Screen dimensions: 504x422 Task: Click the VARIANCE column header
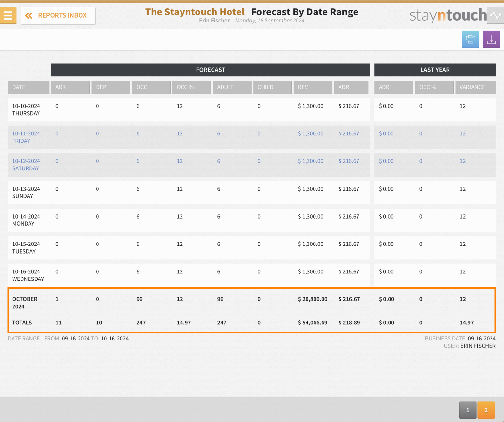(x=475, y=87)
